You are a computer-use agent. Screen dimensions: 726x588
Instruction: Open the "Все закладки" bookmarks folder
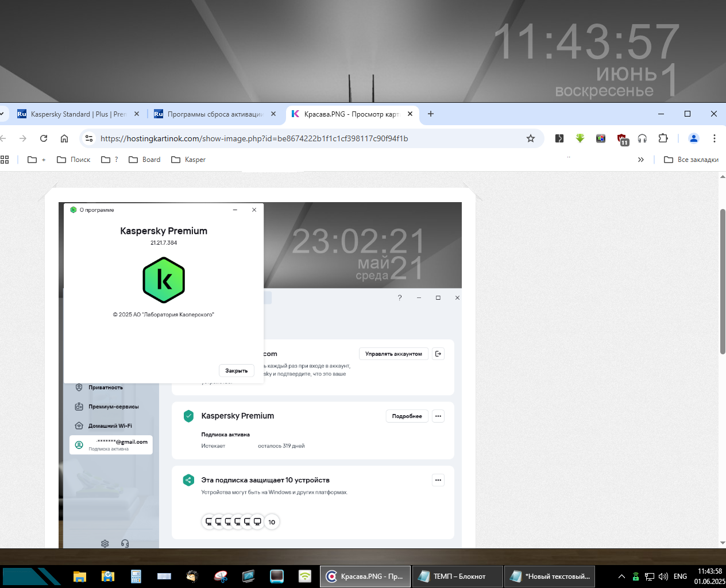click(x=692, y=160)
